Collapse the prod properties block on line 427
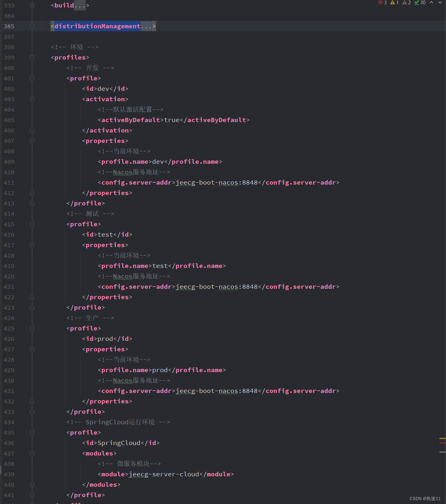This screenshot has height=504, width=446. pos(32,349)
